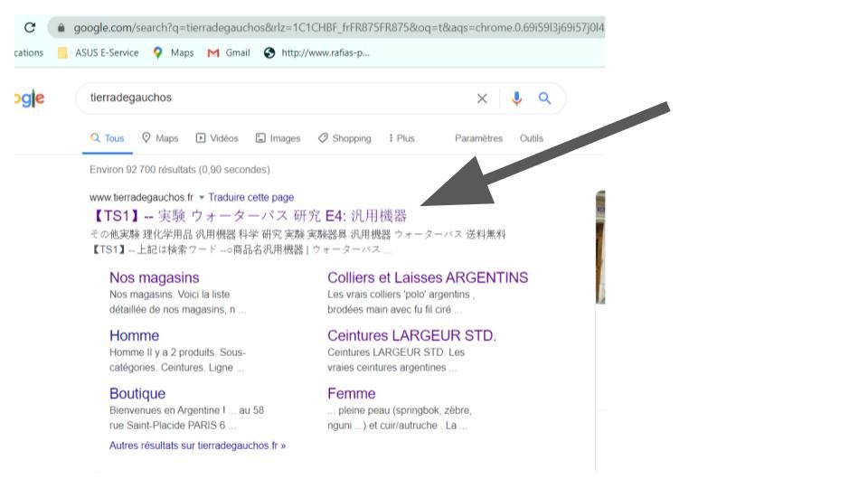Open the rafias-p bookmark

pyautogui.click(x=316, y=52)
